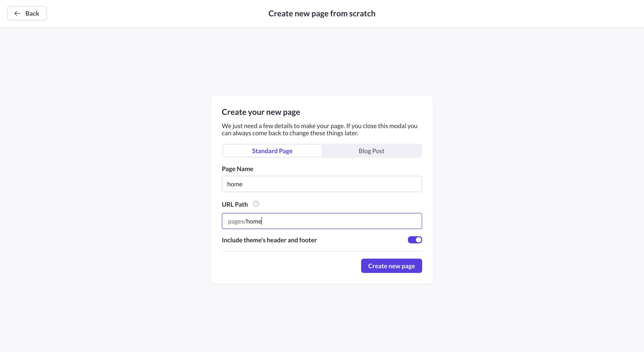
Task: Go back using the Back button
Action: pos(27,13)
